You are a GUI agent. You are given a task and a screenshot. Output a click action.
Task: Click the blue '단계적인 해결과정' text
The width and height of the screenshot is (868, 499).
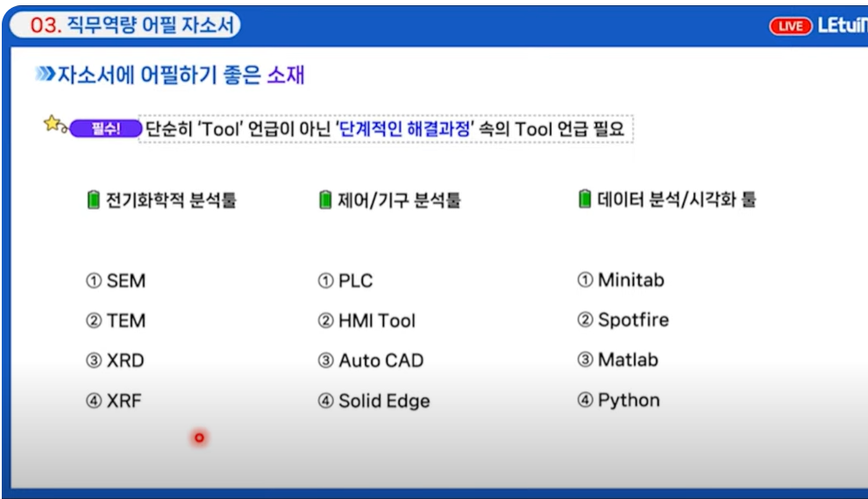(405, 130)
